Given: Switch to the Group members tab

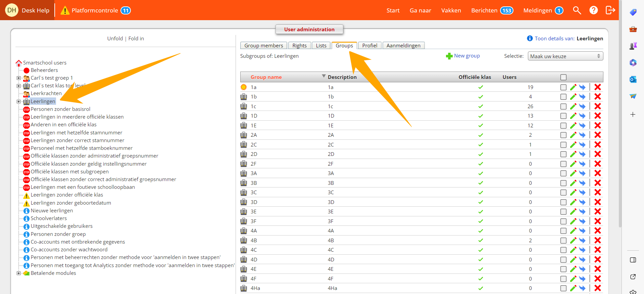Looking at the screenshot, I should 263,46.
